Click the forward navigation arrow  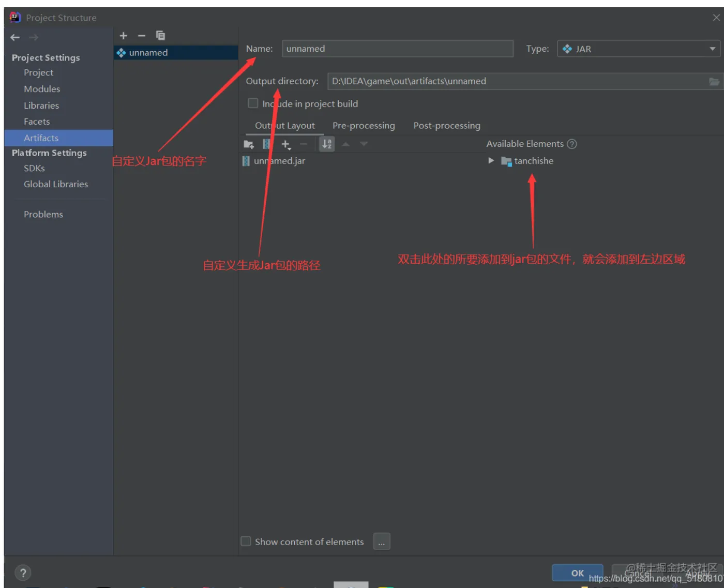point(34,37)
